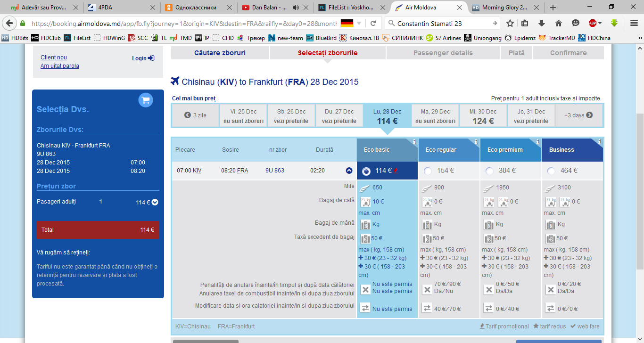Open the S7 Airlines bookmark
Screen dimensions: 644x343
(443, 38)
